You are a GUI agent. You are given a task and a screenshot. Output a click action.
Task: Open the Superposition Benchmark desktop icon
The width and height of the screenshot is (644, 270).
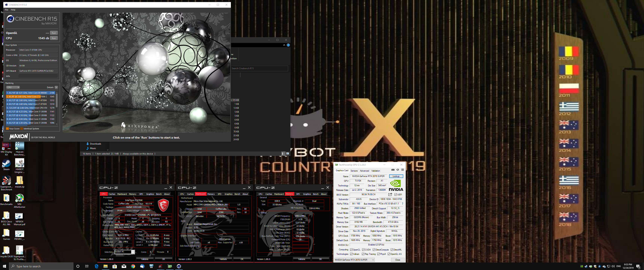click(6, 183)
